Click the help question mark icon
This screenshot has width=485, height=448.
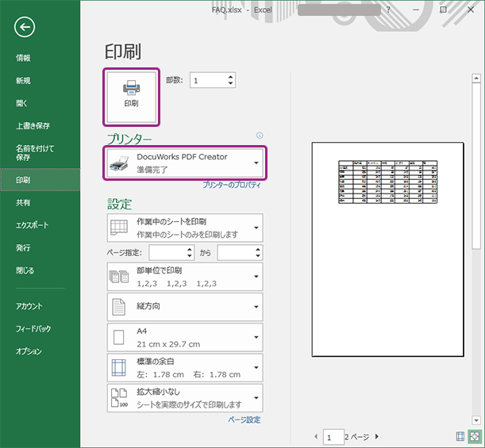click(388, 10)
